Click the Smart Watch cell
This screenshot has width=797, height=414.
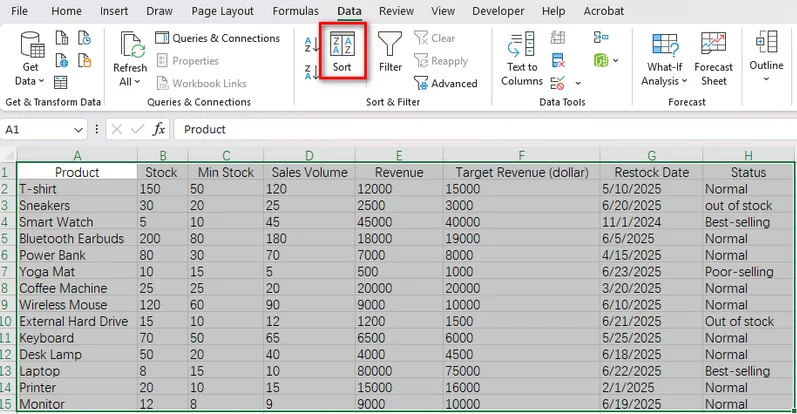tap(77, 222)
